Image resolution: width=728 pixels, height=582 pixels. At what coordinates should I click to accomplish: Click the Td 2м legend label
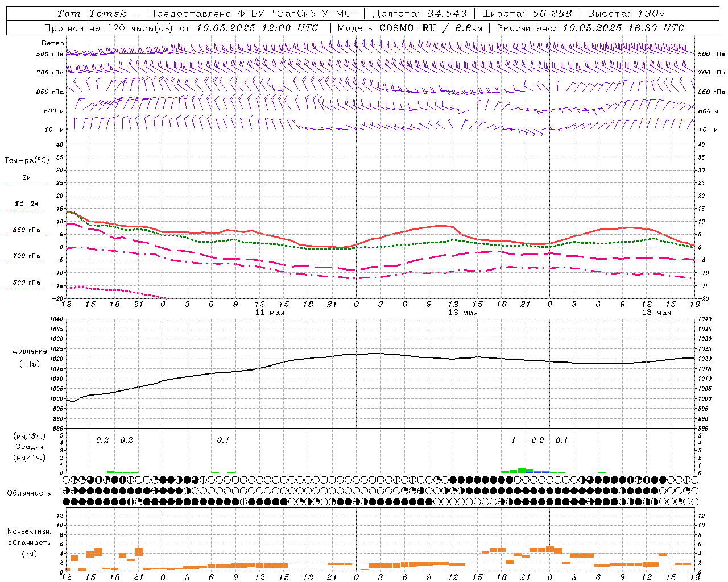[27, 203]
